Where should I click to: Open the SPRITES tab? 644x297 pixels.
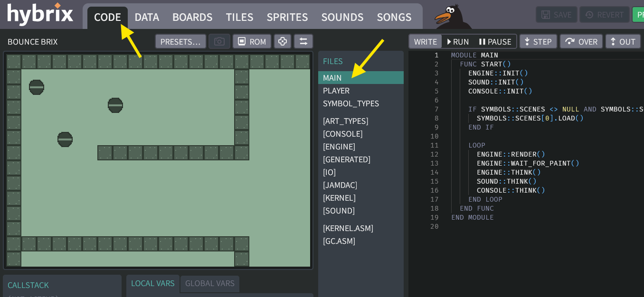pos(287,17)
